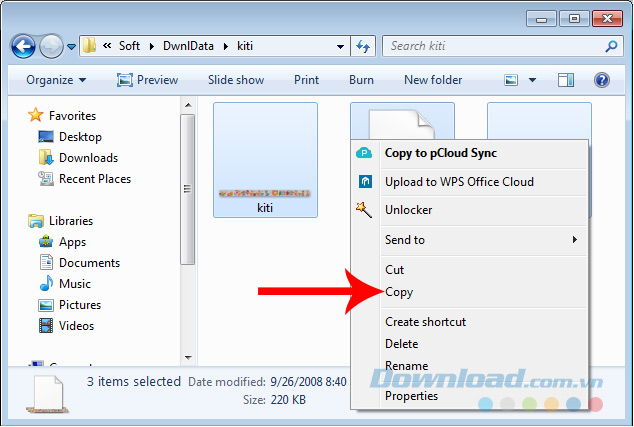Click the Recent Places icon

46,179
